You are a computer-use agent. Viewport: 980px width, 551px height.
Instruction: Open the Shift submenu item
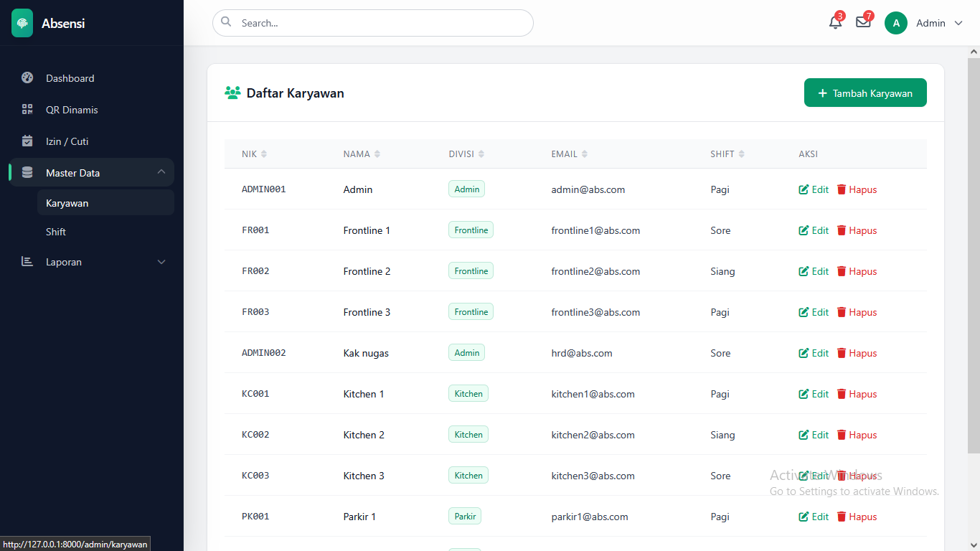click(x=56, y=232)
